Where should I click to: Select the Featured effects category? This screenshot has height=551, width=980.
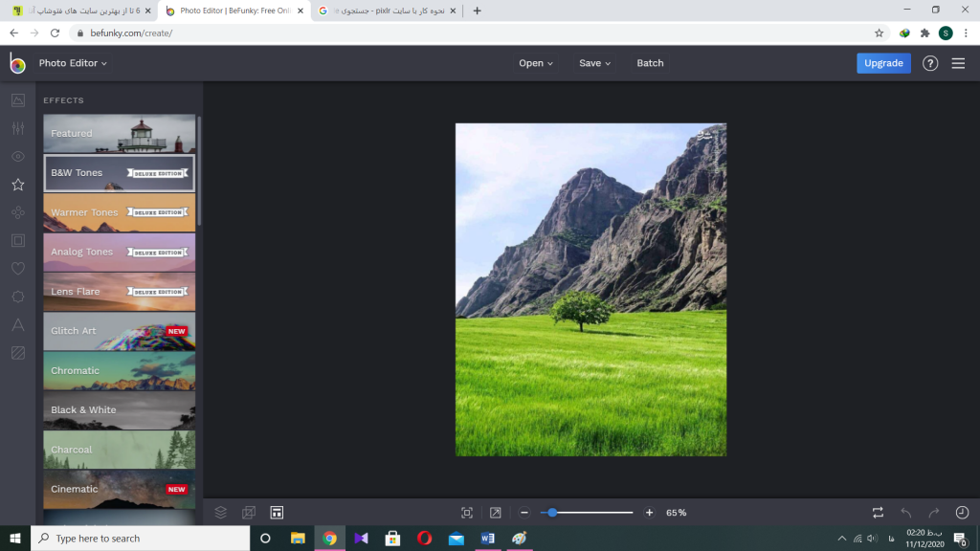coord(120,133)
